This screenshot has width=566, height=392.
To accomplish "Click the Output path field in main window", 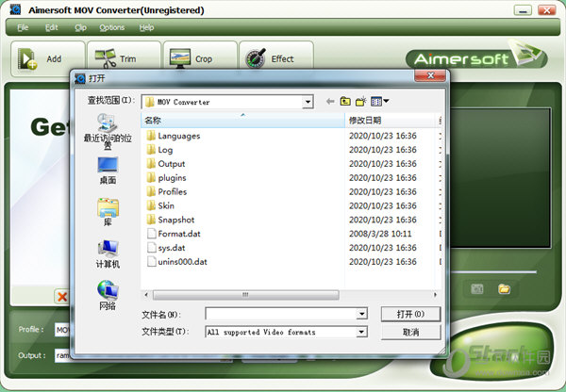I will (62, 355).
